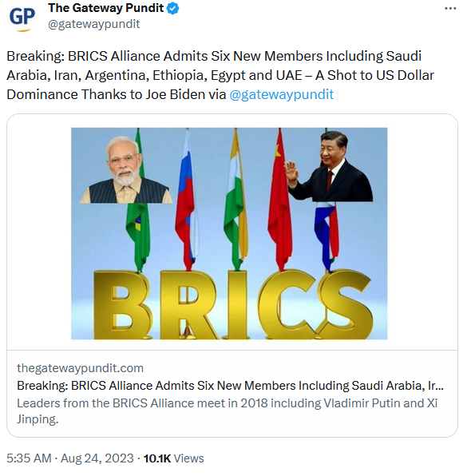Click the tweet body text about Saudi Arabia
Viewport: 471px width, 476px height.
tap(220, 75)
